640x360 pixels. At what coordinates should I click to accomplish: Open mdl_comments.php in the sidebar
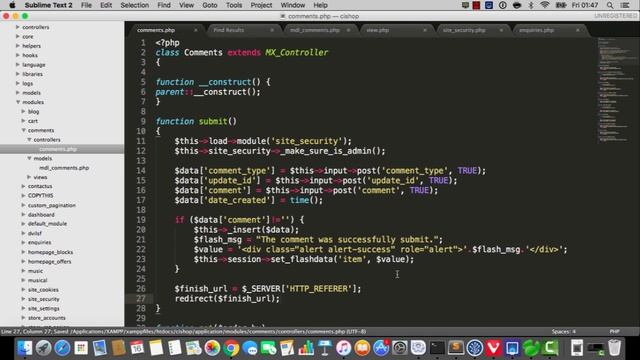(64, 168)
